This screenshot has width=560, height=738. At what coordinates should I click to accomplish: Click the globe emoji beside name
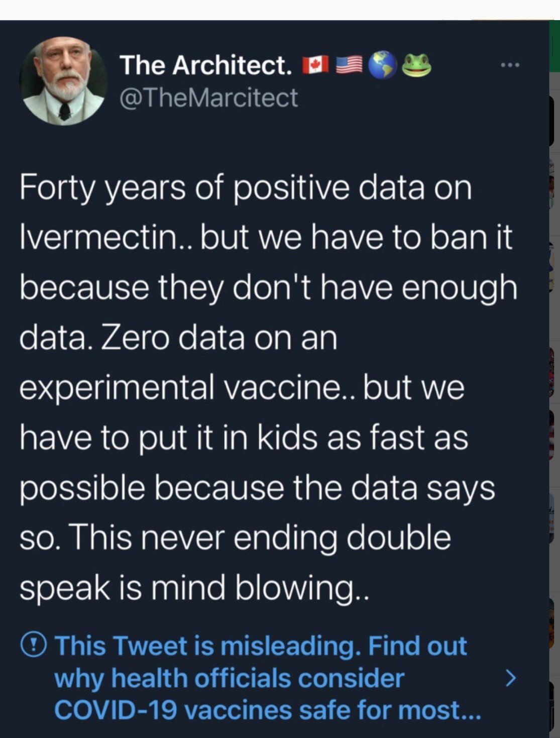383,65
